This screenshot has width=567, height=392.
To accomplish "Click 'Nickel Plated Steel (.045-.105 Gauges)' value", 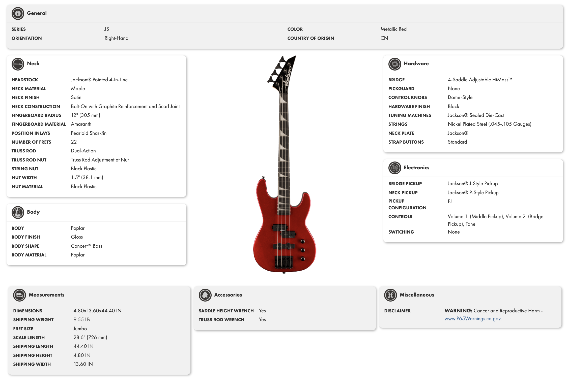I will pyautogui.click(x=490, y=124).
